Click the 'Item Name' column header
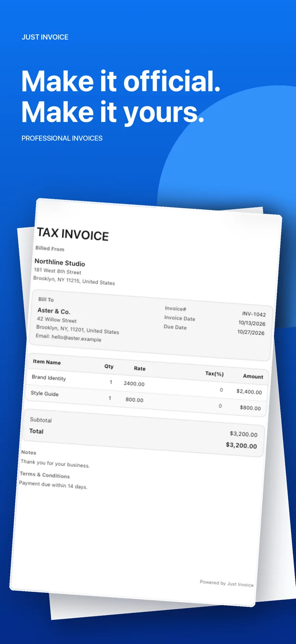The image size is (296, 644). click(47, 362)
